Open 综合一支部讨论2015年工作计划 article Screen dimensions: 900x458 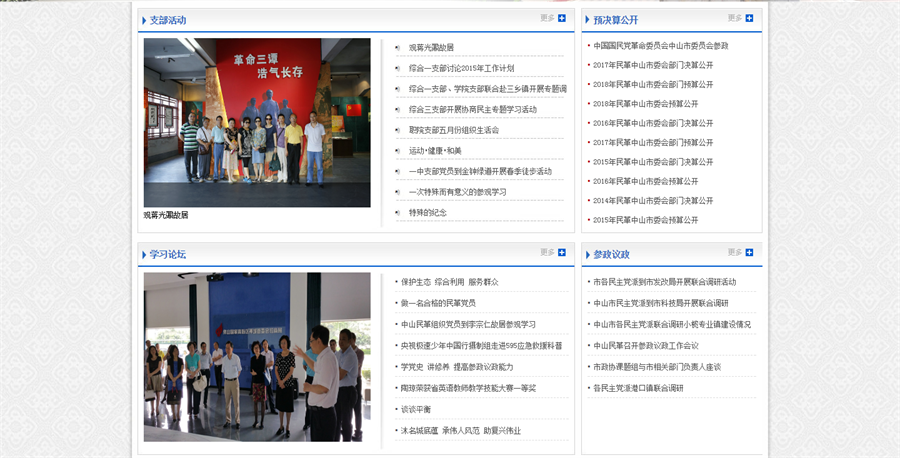click(461, 68)
